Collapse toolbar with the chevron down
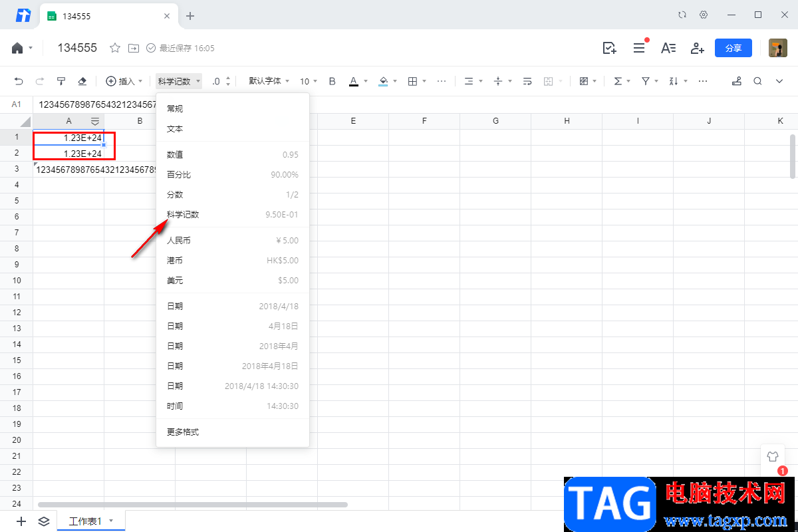Viewport: 798px width, 532px height. 779,81
